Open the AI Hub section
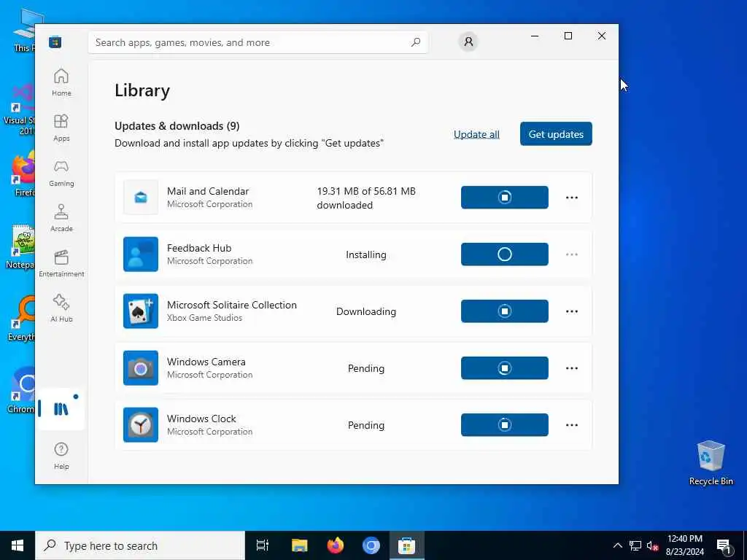747x560 pixels. coord(61,308)
